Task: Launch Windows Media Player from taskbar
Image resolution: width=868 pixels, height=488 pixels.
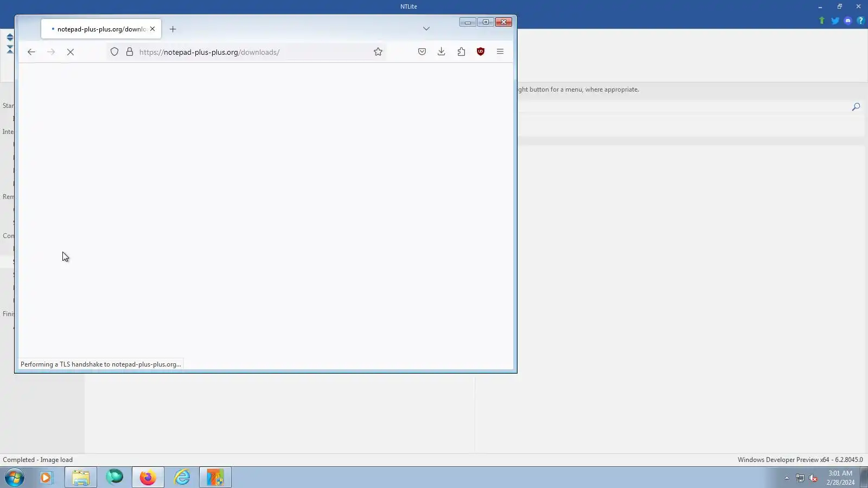Action: point(46,478)
